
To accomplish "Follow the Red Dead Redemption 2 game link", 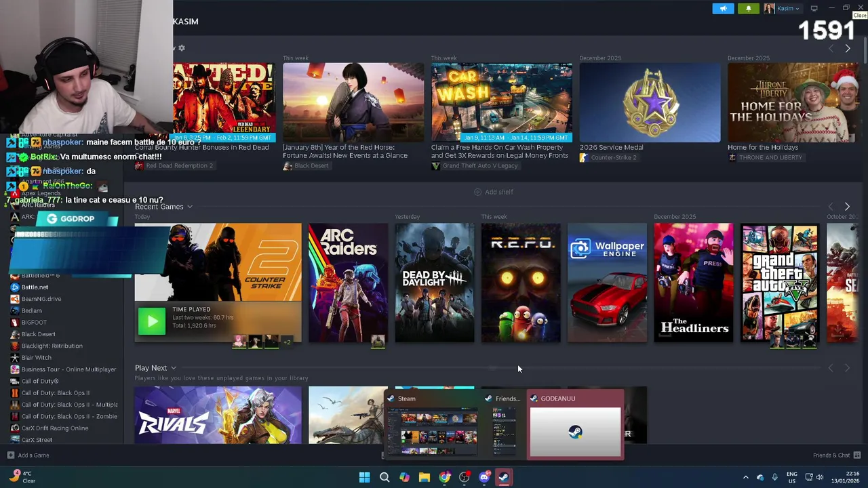I will [x=179, y=166].
